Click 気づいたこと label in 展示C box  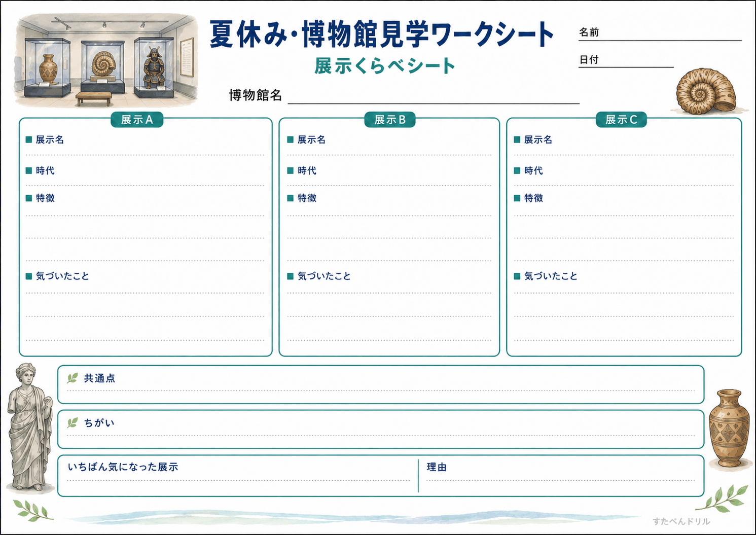(551, 276)
